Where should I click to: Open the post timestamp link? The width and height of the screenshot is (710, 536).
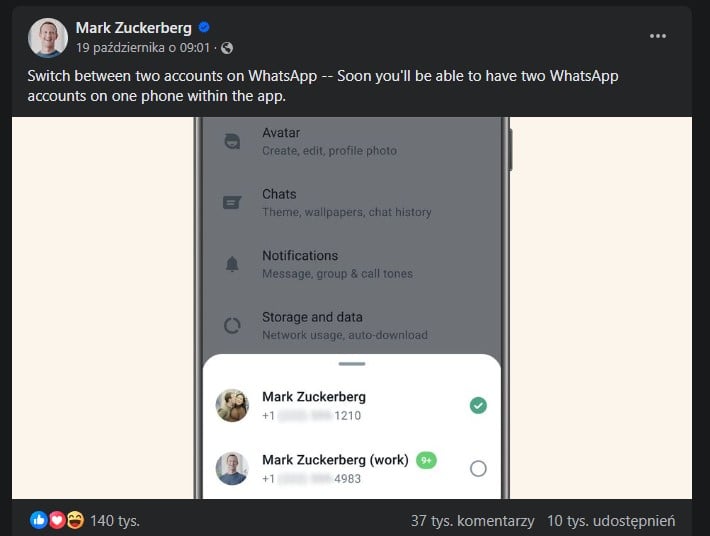click(x=143, y=48)
